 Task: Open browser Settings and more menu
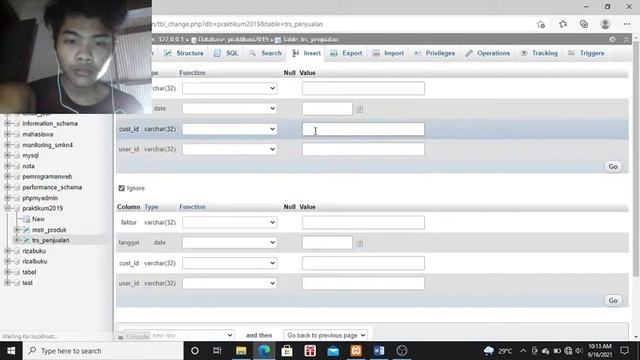pos(627,24)
